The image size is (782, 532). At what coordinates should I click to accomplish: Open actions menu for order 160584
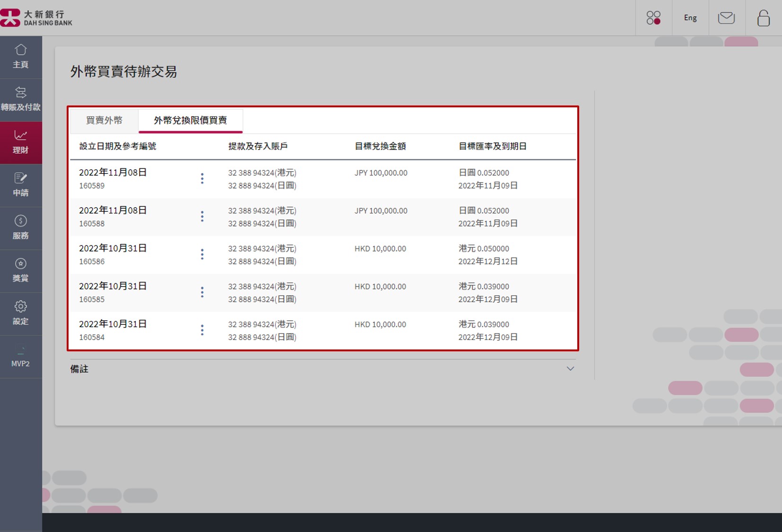pyautogui.click(x=202, y=330)
